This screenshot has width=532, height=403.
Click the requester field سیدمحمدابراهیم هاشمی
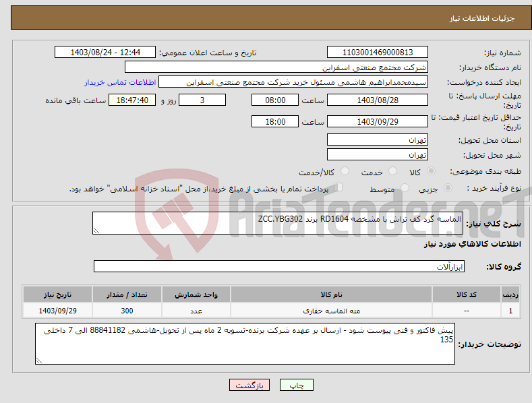click(293, 82)
